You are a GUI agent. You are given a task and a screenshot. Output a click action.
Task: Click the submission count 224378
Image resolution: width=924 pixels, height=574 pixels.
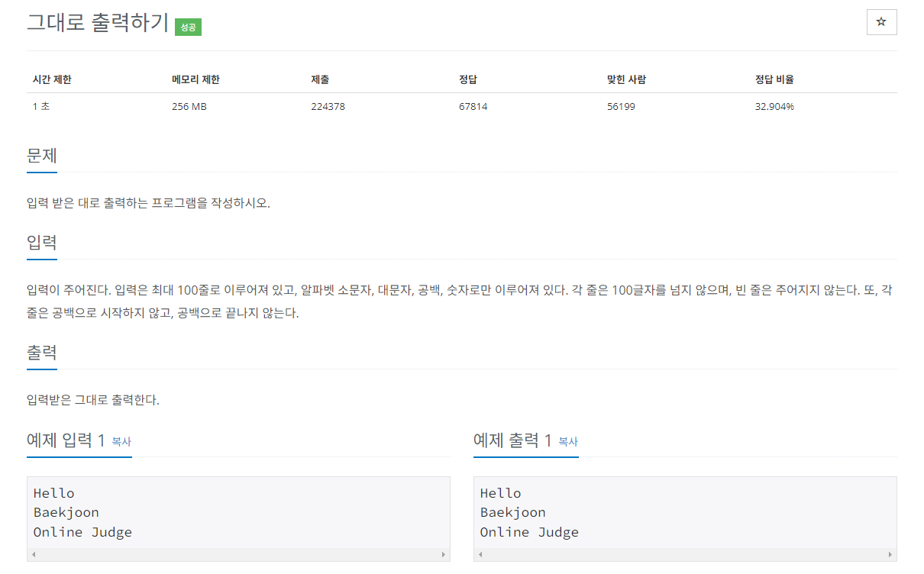click(328, 106)
